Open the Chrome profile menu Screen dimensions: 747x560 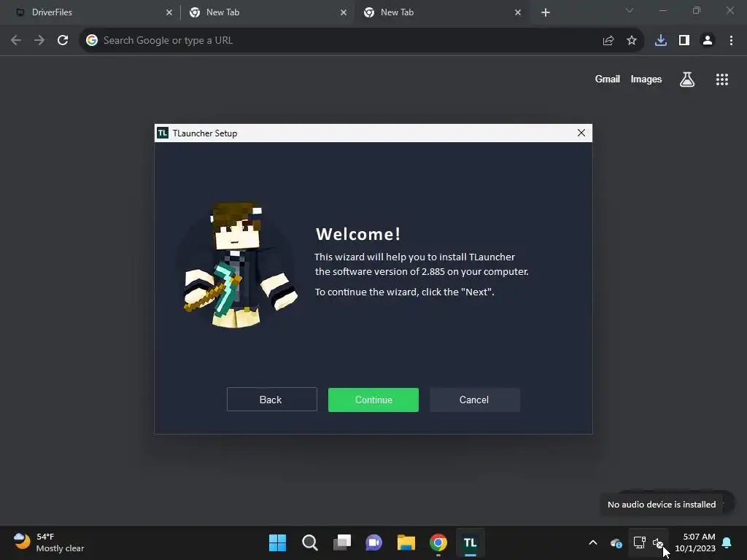click(x=708, y=41)
